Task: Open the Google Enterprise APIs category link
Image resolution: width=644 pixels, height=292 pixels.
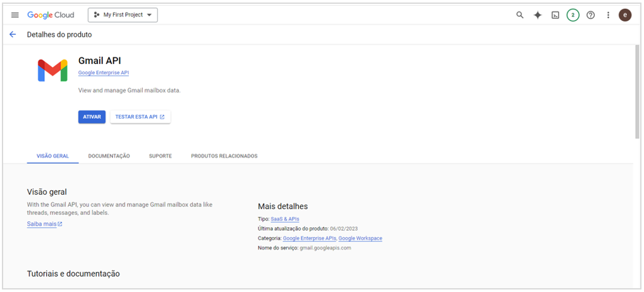Action: coord(310,238)
